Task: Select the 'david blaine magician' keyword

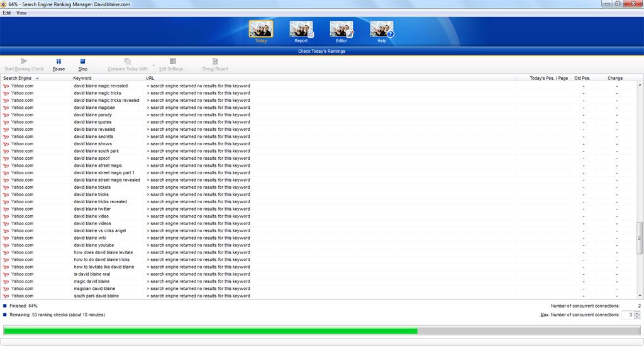Action: [x=94, y=108]
